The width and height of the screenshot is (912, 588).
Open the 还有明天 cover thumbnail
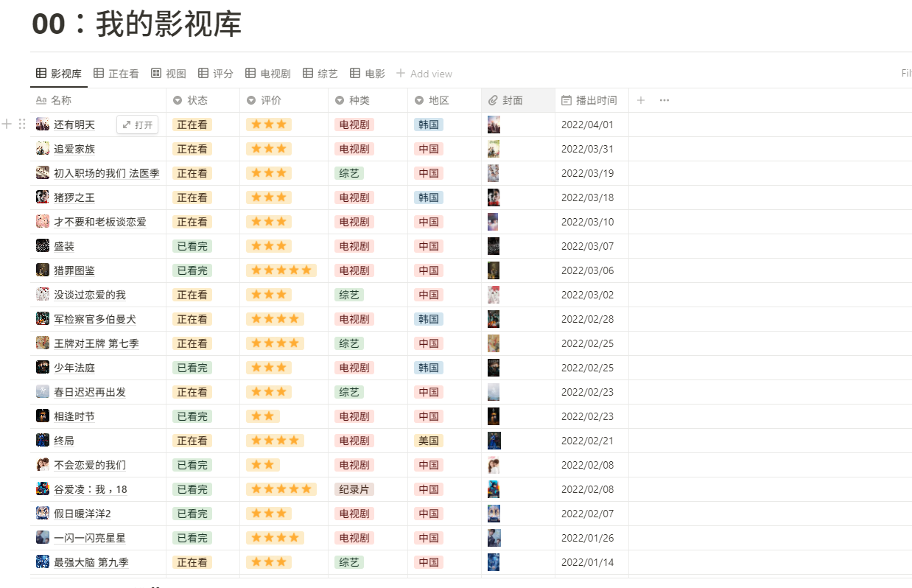494,125
